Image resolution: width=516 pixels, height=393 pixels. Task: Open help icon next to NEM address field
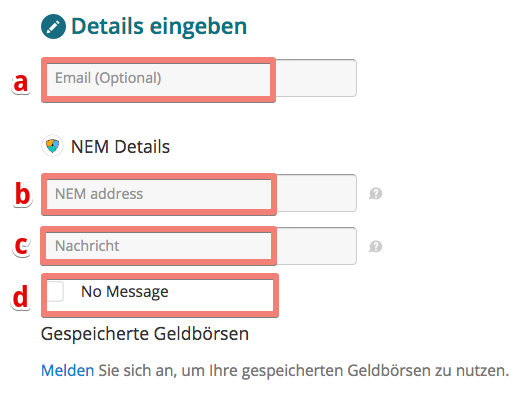(x=375, y=193)
